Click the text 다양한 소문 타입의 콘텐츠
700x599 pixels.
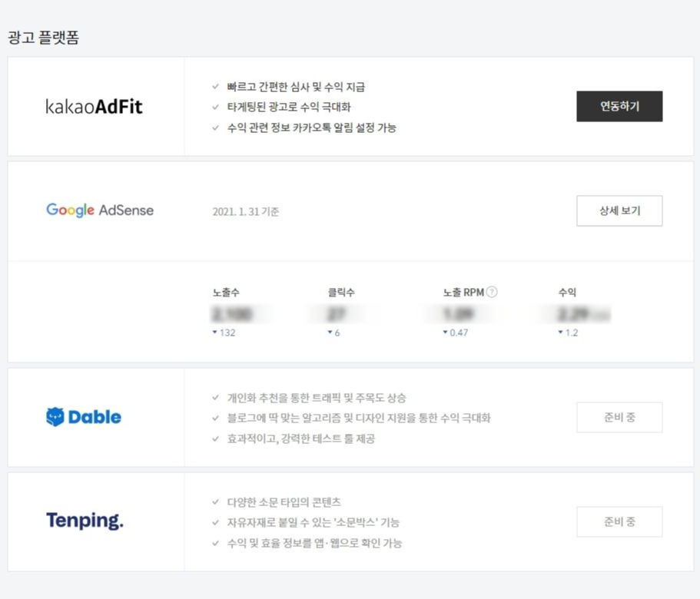coord(284,501)
